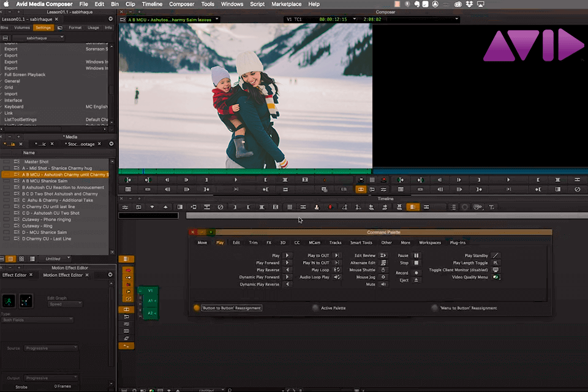Select the Active Palette radio button
Screen dimensions: 588x392
click(315, 308)
